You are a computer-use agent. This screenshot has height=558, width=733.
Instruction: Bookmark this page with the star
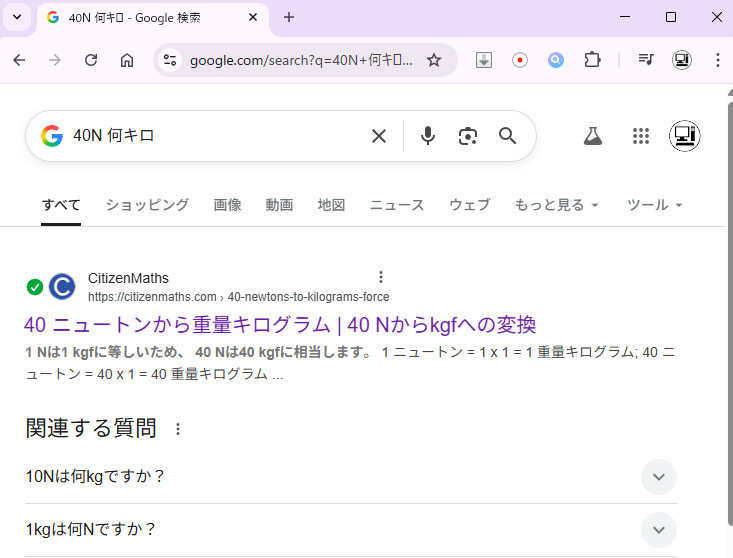tap(434, 60)
